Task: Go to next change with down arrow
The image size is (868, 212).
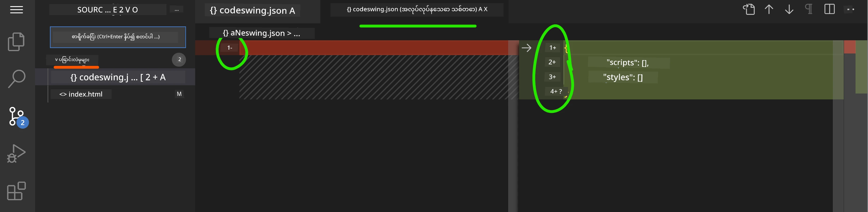Action: tap(789, 9)
